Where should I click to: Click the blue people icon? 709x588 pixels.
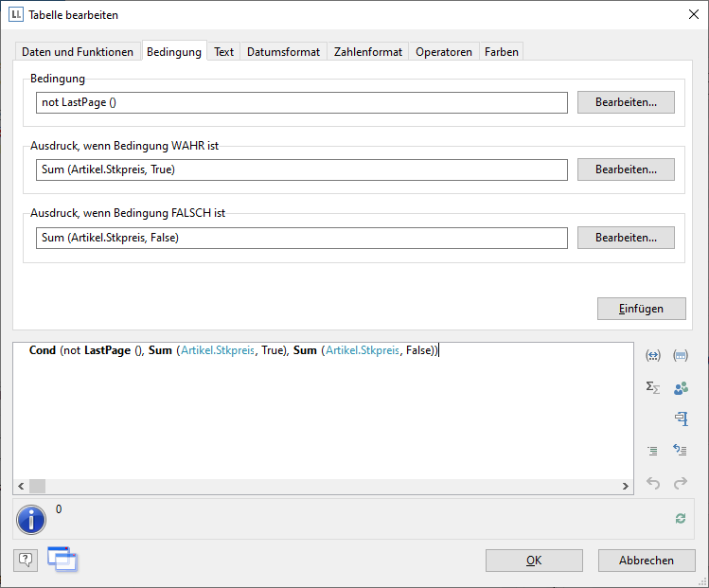click(x=680, y=387)
